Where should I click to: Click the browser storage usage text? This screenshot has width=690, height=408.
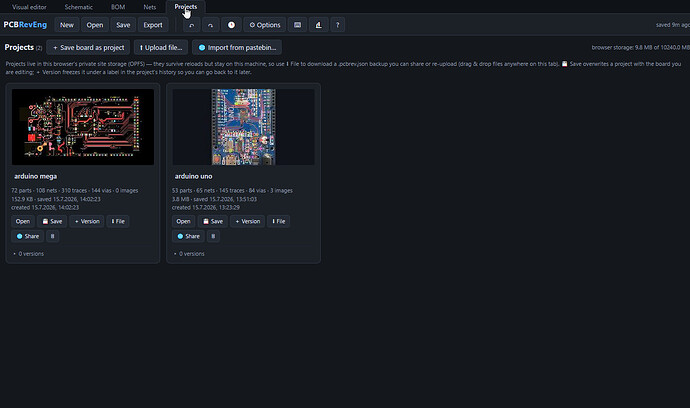pos(640,48)
